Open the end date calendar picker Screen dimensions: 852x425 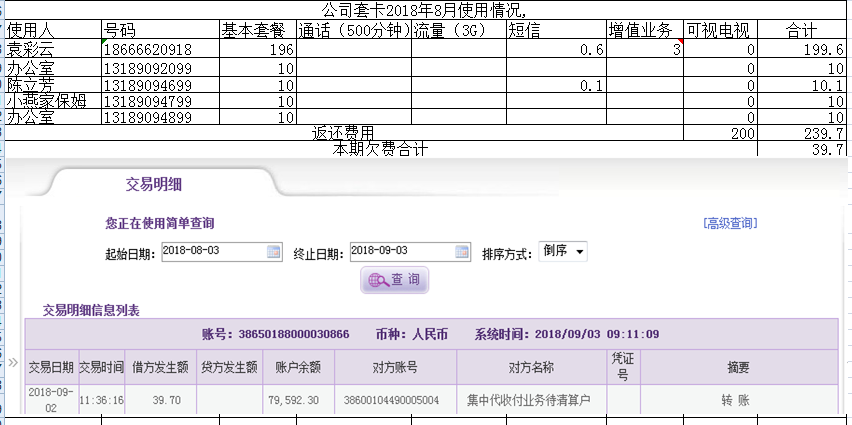coord(461,252)
